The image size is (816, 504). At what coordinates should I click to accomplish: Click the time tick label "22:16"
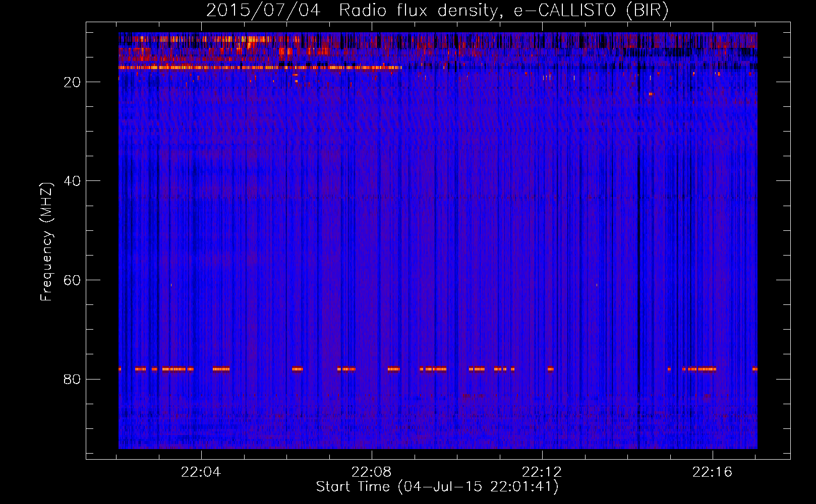coord(713,472)
